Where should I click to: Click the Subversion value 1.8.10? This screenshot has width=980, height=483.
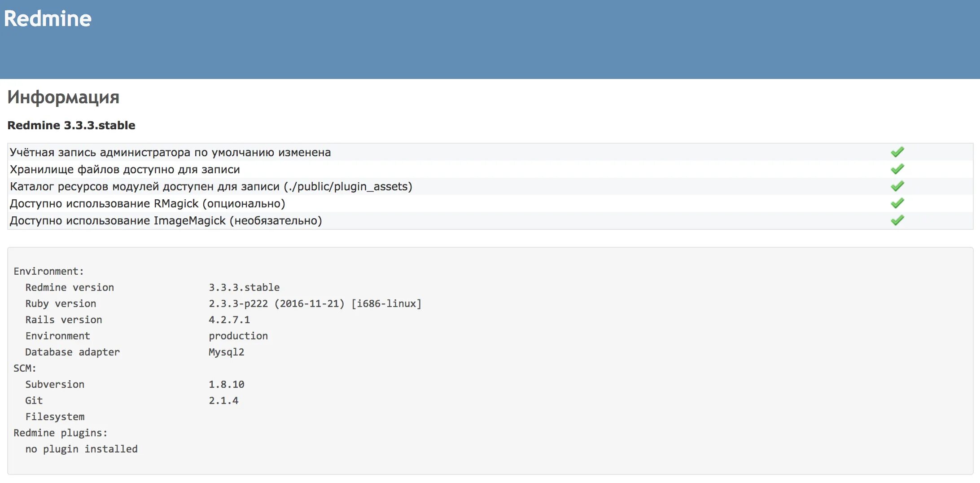click(x=226, y=384)
